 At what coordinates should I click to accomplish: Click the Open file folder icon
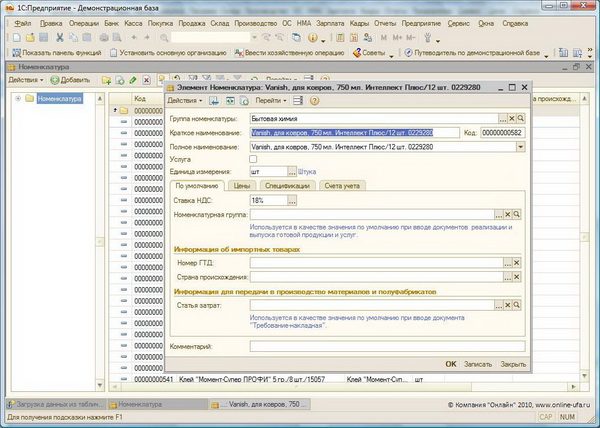(x=30, y=37)
